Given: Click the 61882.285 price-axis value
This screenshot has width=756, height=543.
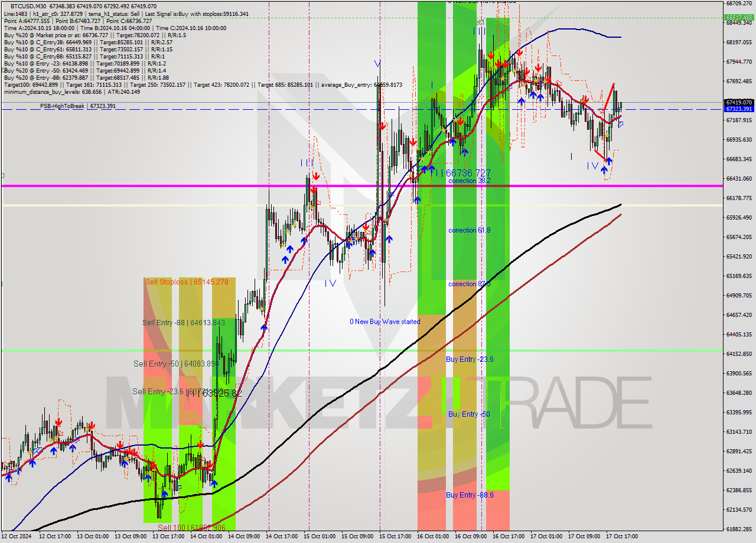Looking at the screenshot, I should [739, 529].
